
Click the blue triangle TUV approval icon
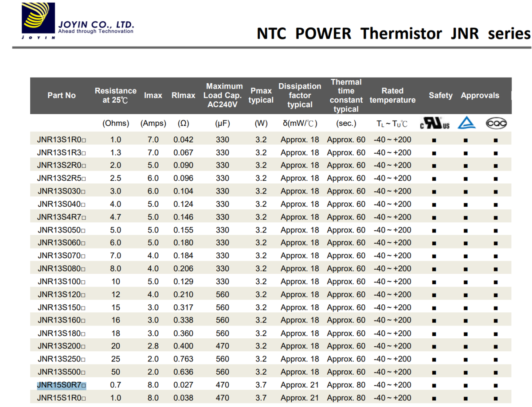click(x=466, y=123)
